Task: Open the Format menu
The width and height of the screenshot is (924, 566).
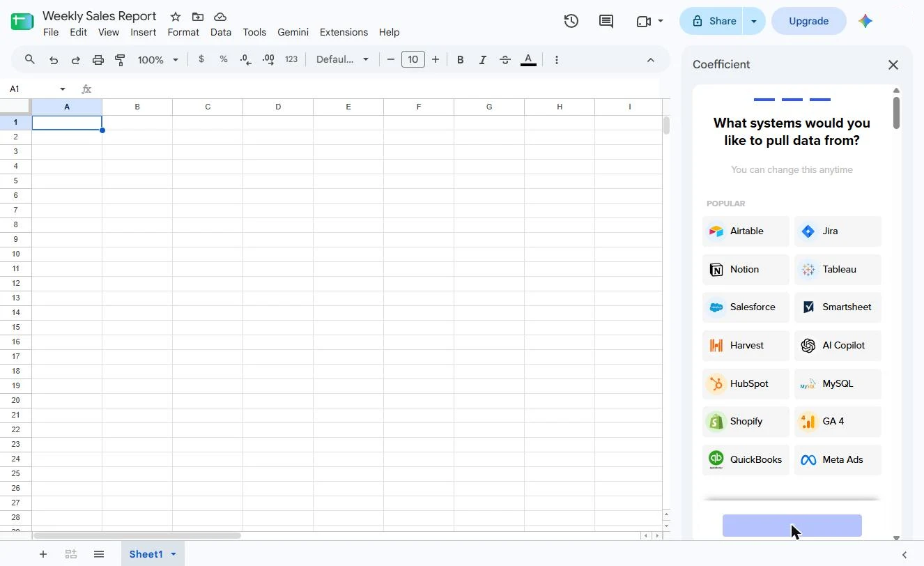Action: (x=183, y=32)
